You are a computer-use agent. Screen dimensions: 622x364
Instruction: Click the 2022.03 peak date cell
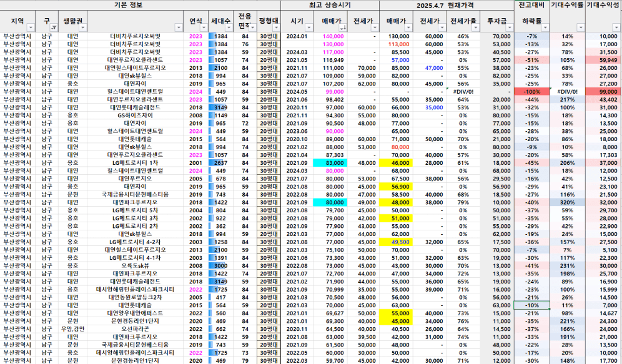coord(297,360)
